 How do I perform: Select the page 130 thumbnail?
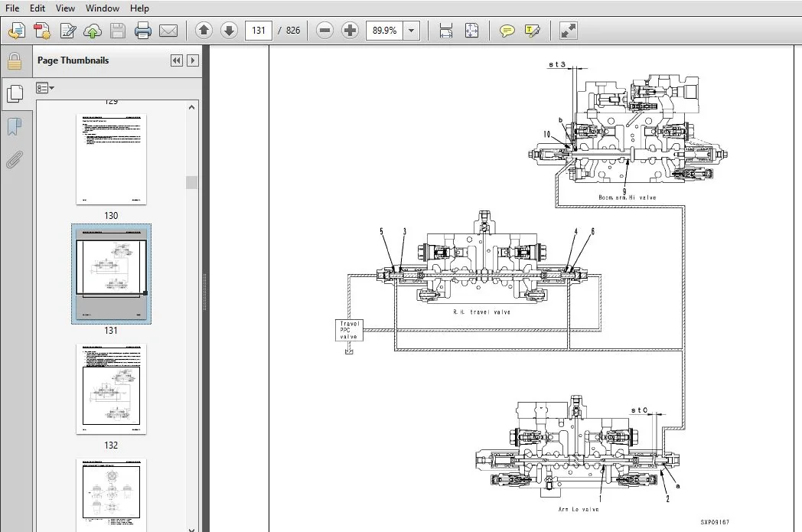111,159
